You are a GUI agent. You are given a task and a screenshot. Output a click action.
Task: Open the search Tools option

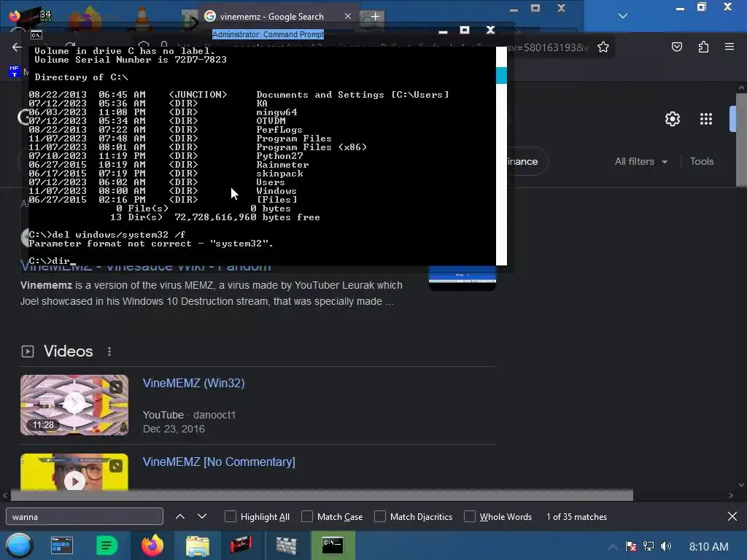[x=702, y=161]
